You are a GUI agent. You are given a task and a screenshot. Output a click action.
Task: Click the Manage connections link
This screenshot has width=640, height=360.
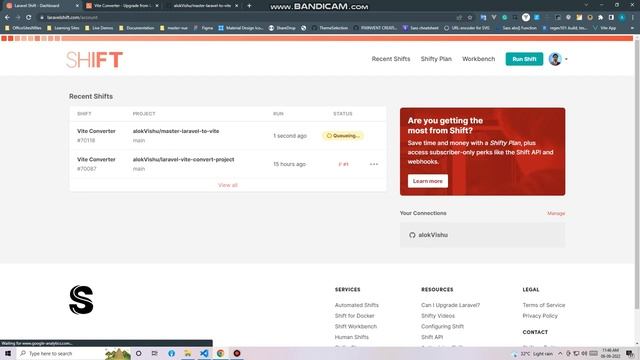pyautogui.click(x=556, y=213)
